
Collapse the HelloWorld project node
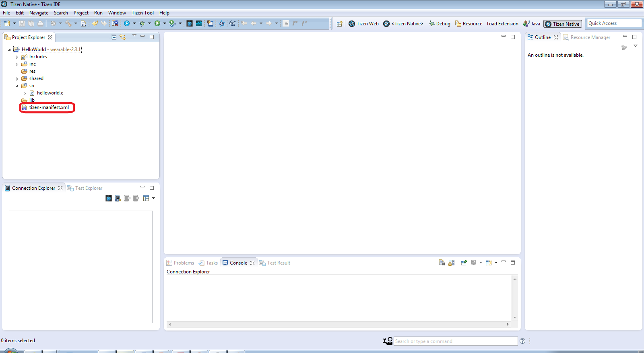tap(9, 50)
